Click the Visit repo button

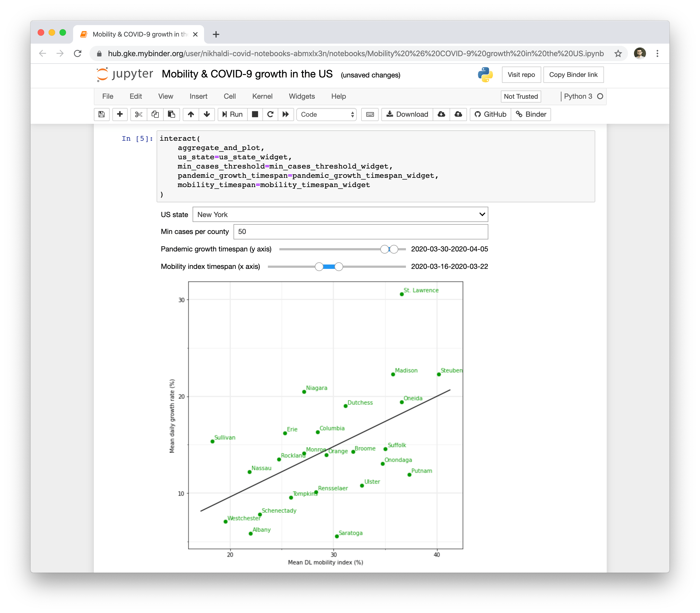pos(521,74)
